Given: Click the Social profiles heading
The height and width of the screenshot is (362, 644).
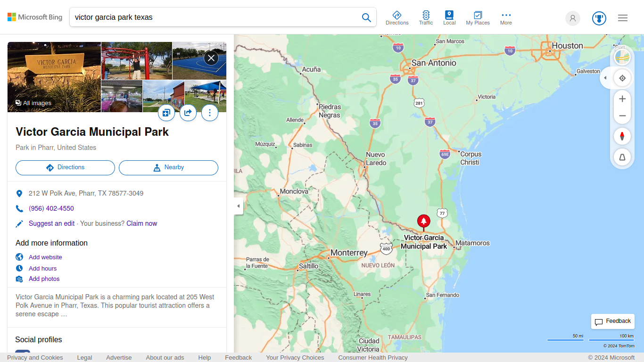Looking at the screenshot, I should tap(39, 340).
